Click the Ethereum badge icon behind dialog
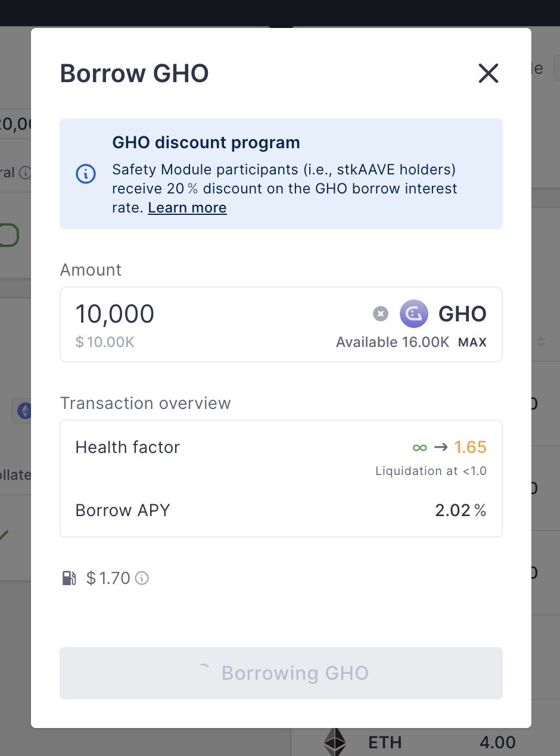 click(25, 411)
